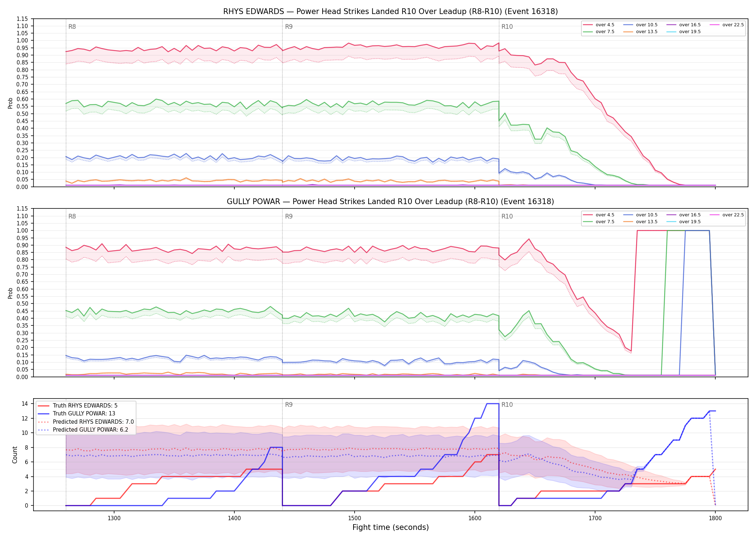
Task: Click the 0.75 y-tick of Gully Powar chart
Action: tap(22, 267)
